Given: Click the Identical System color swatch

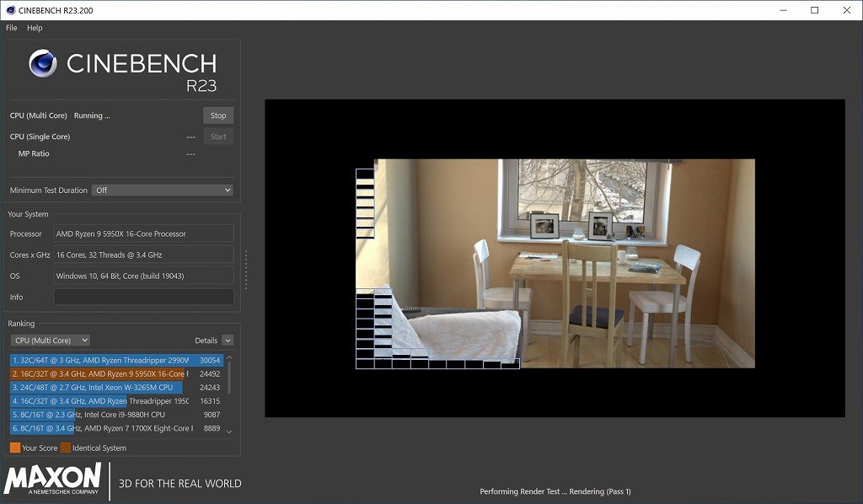Looking at the screenshot, I should point(66,448).
